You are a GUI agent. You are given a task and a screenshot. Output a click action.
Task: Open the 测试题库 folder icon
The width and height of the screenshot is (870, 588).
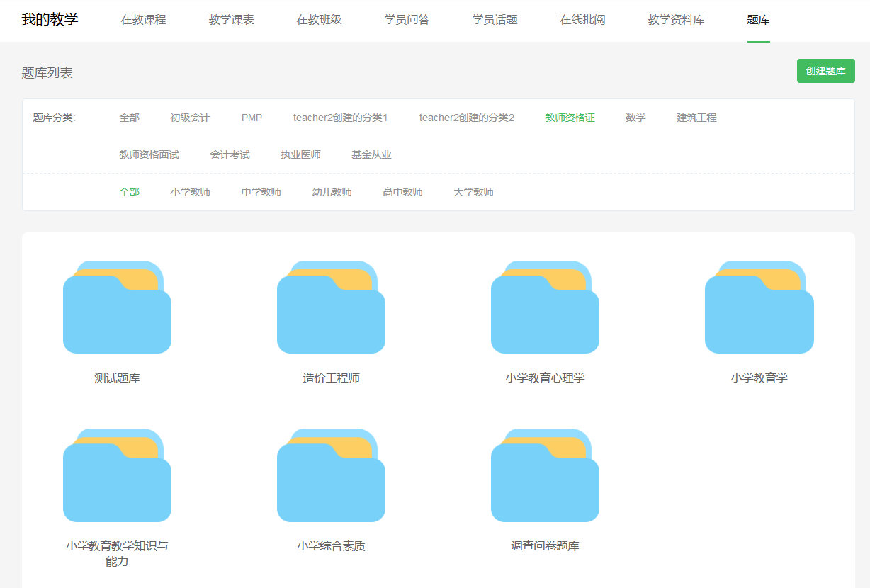(x=117, y=307)
